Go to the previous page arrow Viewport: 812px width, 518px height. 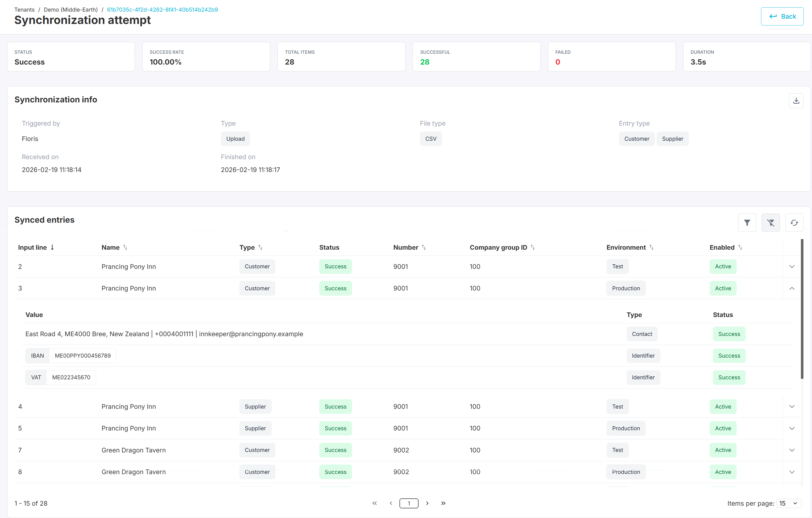[391, 503]
